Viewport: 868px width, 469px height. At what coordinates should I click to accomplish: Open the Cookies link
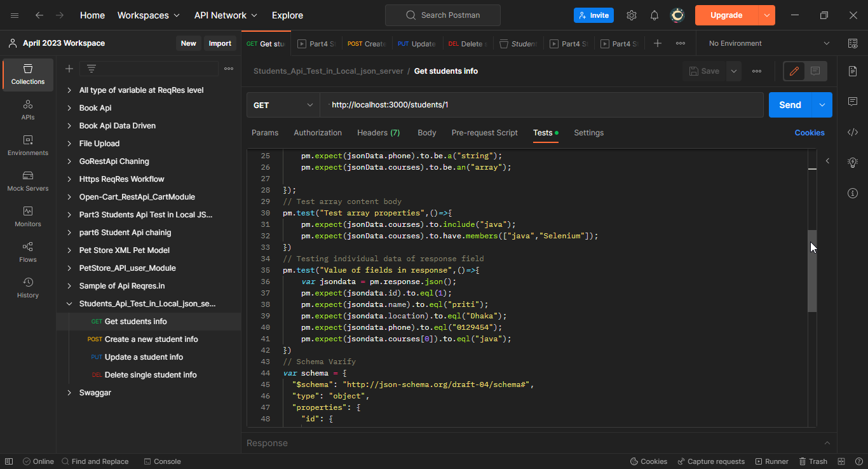tap(810, 133)
